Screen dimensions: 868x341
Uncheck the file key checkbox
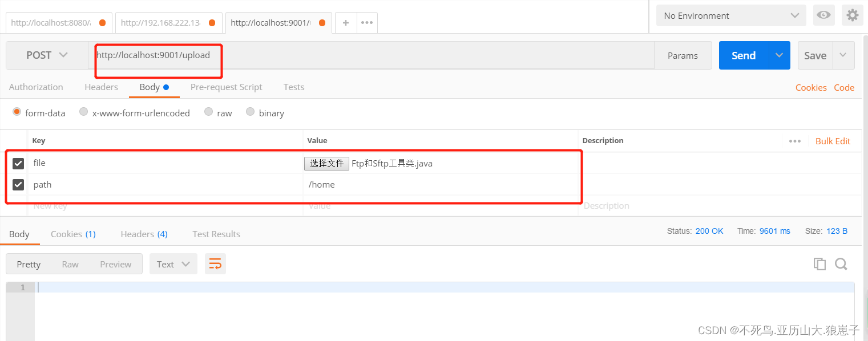[18, 164]
